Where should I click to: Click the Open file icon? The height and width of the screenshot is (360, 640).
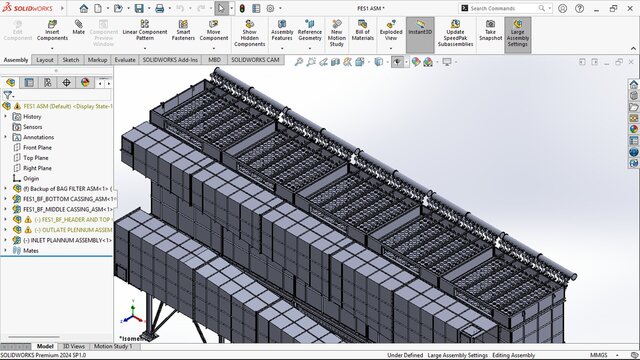118,8
